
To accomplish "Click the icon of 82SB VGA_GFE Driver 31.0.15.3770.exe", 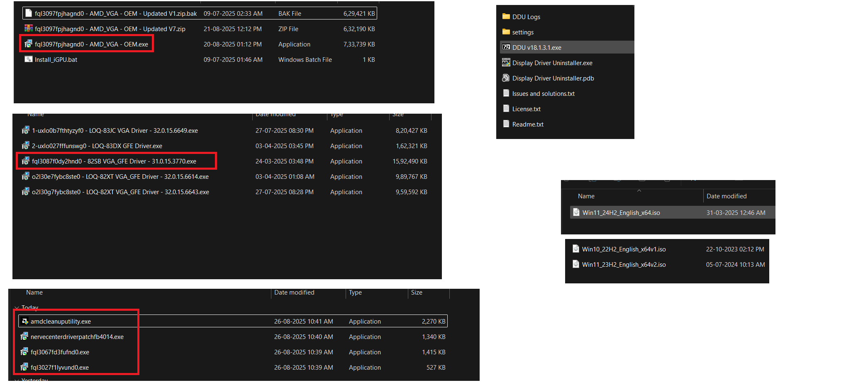I will tap(26, 161).
